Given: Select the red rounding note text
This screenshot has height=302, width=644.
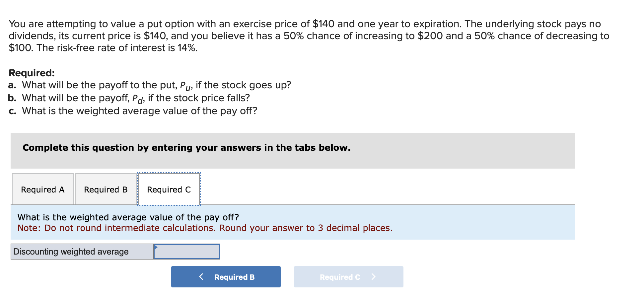Looking at the screenshot, I should [205, 228].
